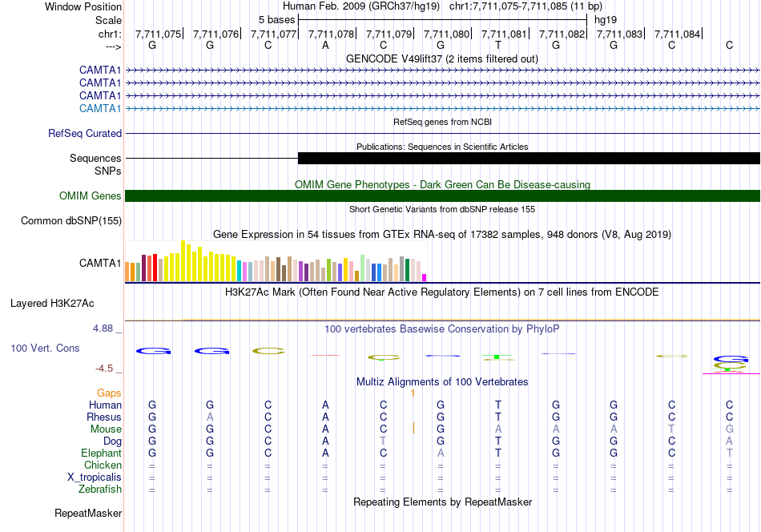Click the 100 Vert. Cons track label

tap(45, 348)
